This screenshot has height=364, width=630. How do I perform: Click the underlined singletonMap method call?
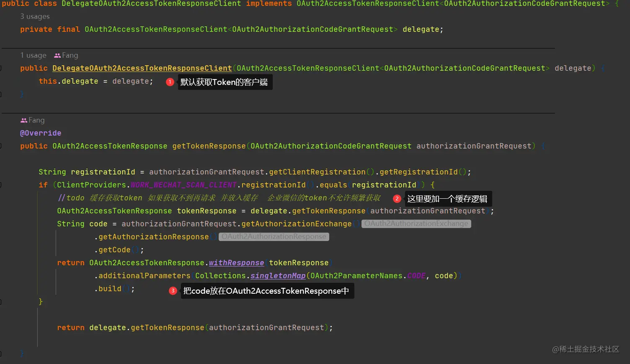click(278, 276)
